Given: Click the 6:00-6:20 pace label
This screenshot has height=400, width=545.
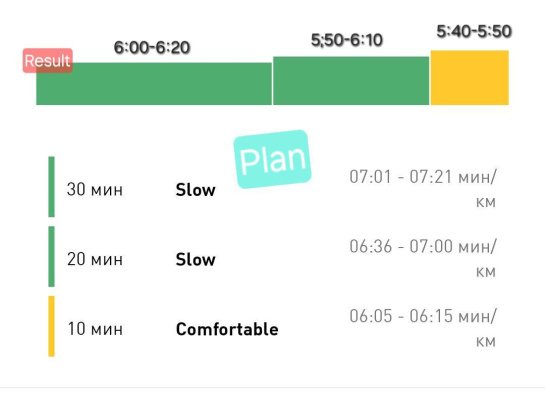Looking at the screenshot, I should 152,48.
